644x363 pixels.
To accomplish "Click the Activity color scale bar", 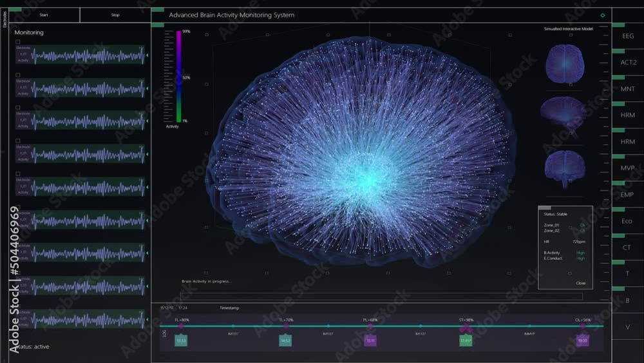I will pos(178,77).
